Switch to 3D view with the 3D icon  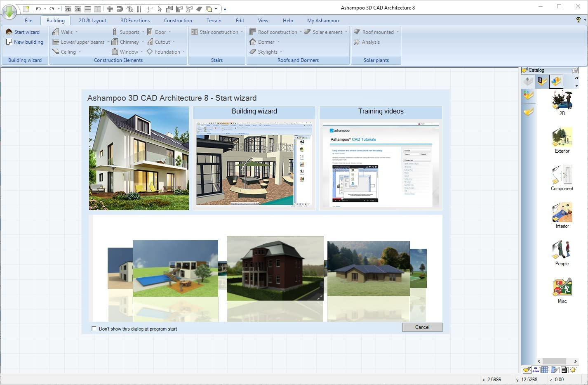click(78, 9)
